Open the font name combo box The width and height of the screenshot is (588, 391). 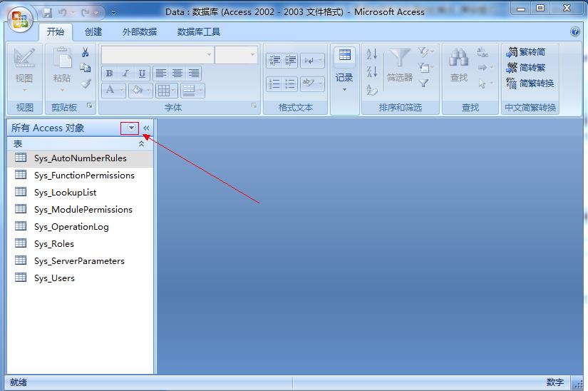point(157,55)
